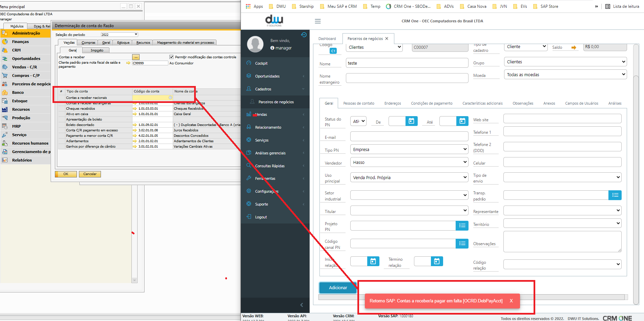
Task: Expand the Seleção do período 2022 dropdown
Action: (x=136, y=35)
